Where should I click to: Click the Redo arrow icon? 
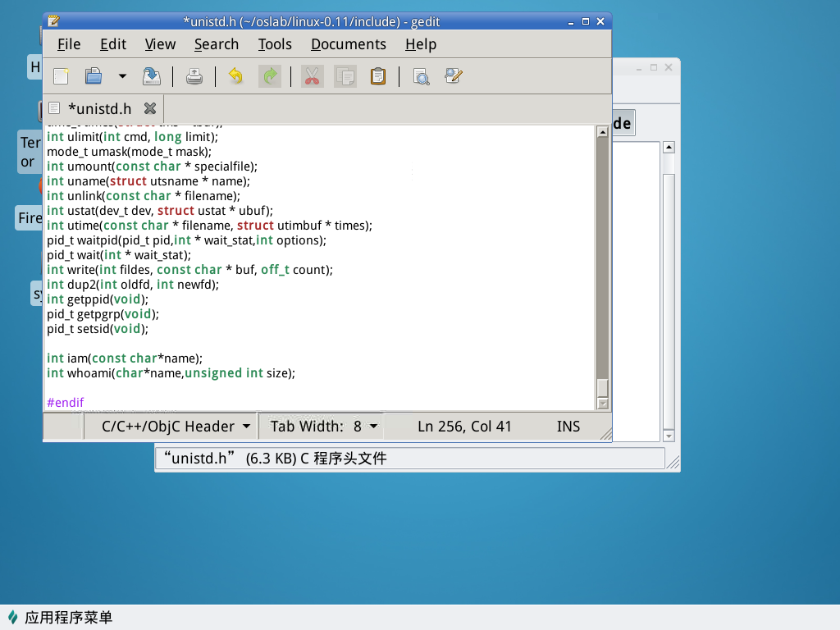tap(269, 76)
